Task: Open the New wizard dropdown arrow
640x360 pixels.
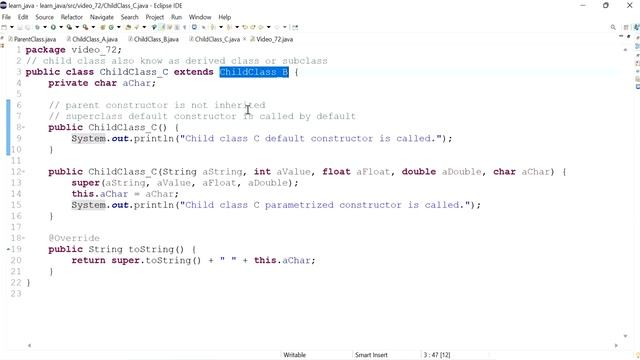Action: click(12, 27)
